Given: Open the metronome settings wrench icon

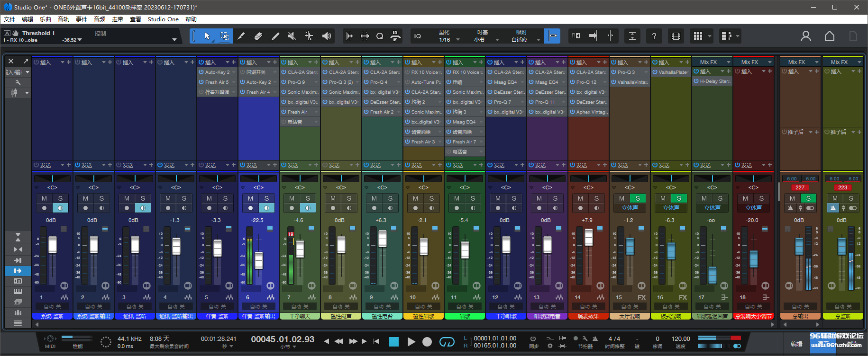Looking at the screenshot, I should point(585,338).
